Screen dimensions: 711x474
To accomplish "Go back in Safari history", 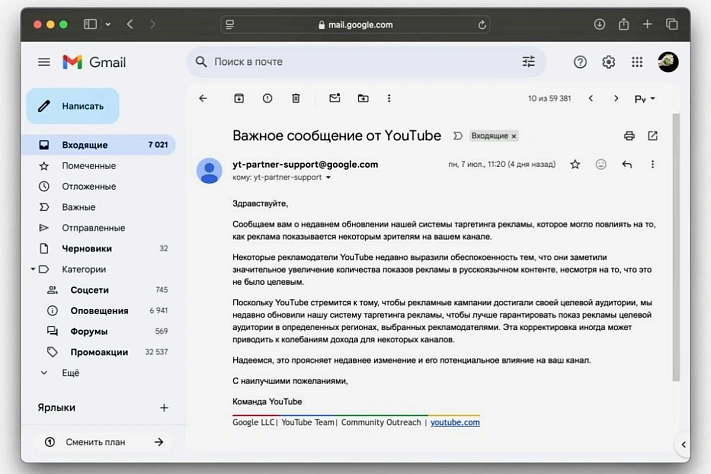I will 130,24.
